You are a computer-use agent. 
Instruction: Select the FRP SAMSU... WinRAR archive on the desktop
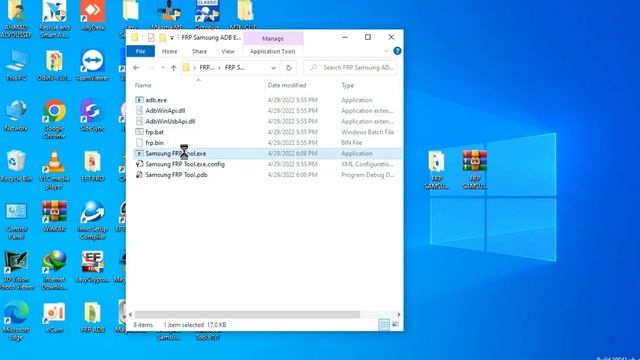474,170
